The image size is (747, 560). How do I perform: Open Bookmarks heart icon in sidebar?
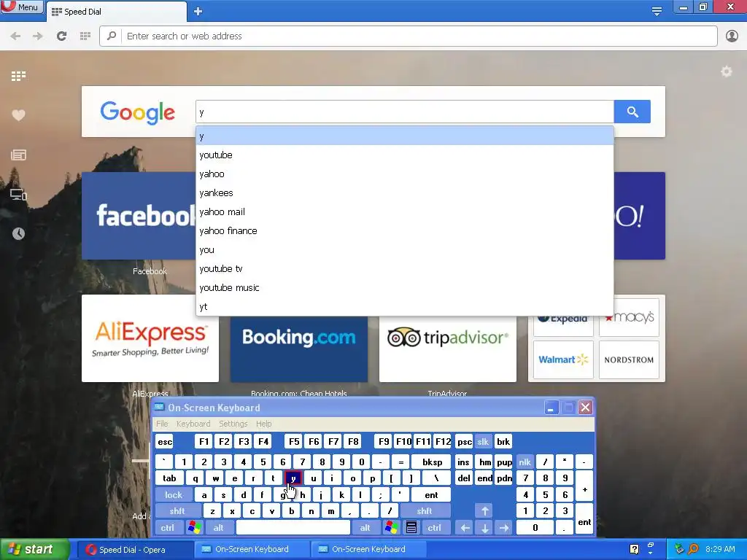[18, 115]
